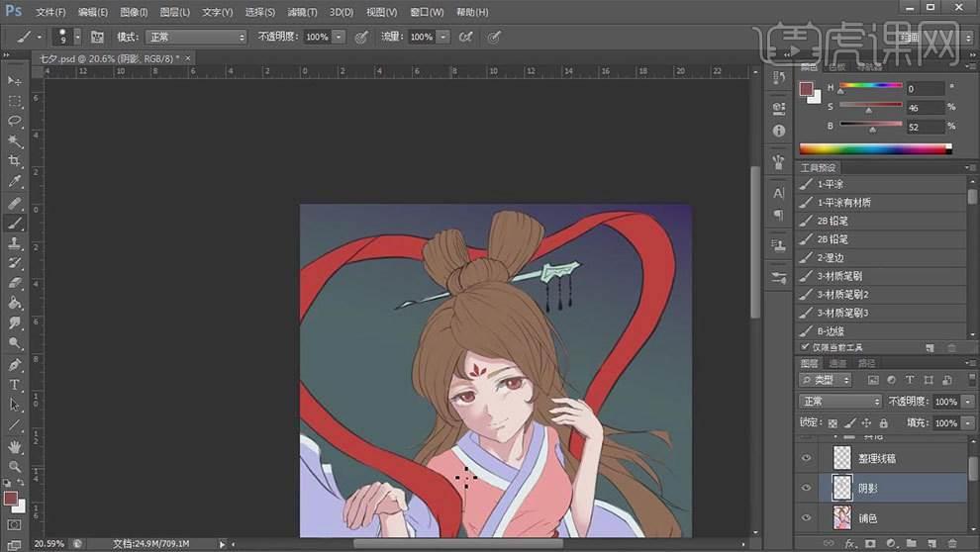Toggle lock all for layer

pos(883,422)
